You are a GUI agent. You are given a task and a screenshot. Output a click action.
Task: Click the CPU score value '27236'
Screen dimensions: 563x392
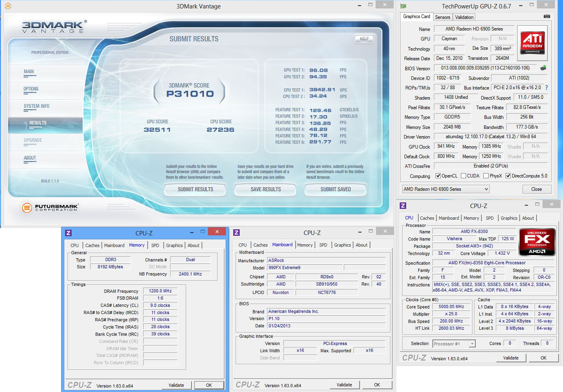220,130
